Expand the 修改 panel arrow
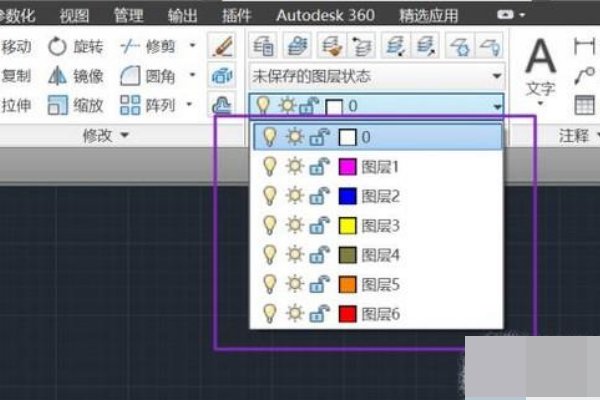 (125, 134)
